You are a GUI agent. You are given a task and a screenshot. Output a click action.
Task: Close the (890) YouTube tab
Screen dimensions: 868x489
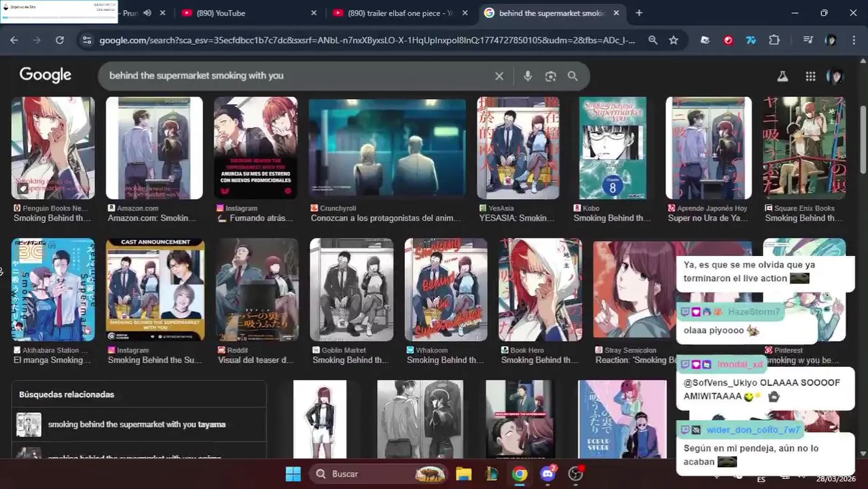tap(314, 13)
